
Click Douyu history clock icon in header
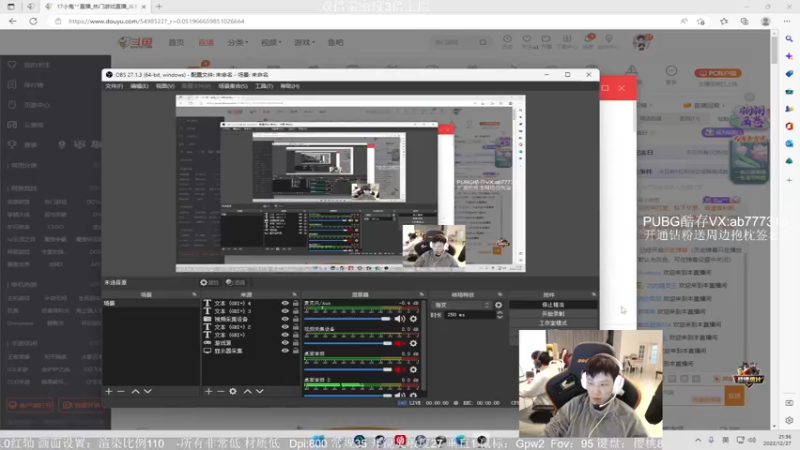[x=507, y=40]
